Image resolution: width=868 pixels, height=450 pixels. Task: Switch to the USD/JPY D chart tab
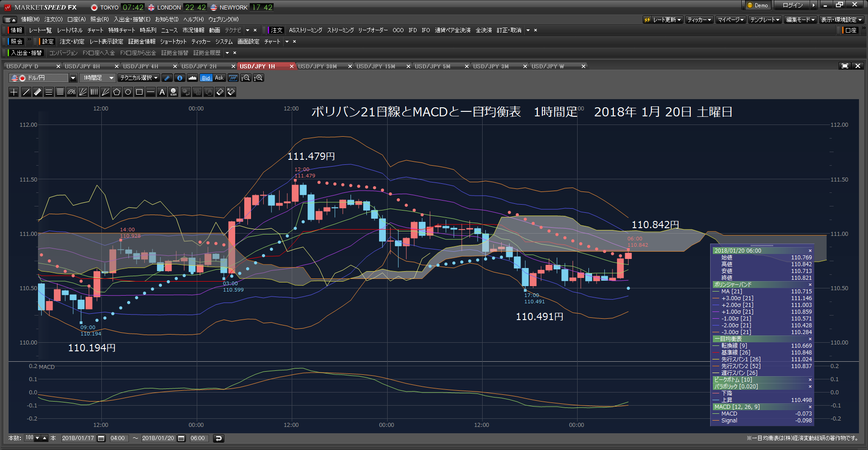pyautogui.click(x=31, y=67)
